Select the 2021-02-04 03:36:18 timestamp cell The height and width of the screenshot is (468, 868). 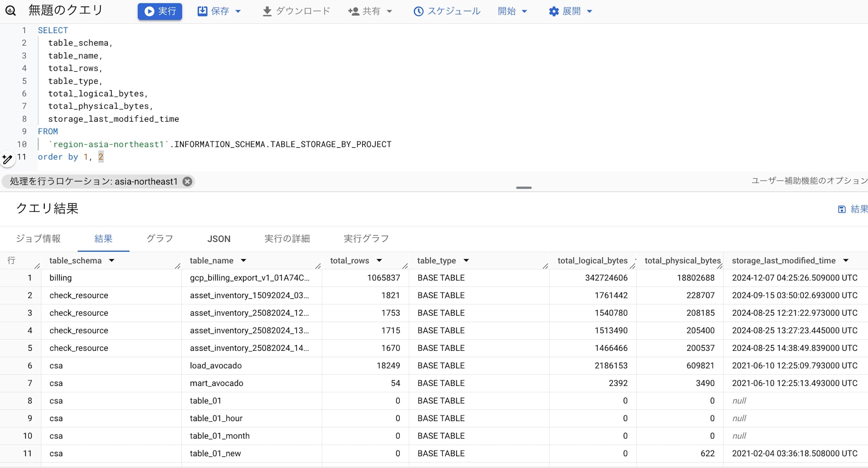coord(795,453)
